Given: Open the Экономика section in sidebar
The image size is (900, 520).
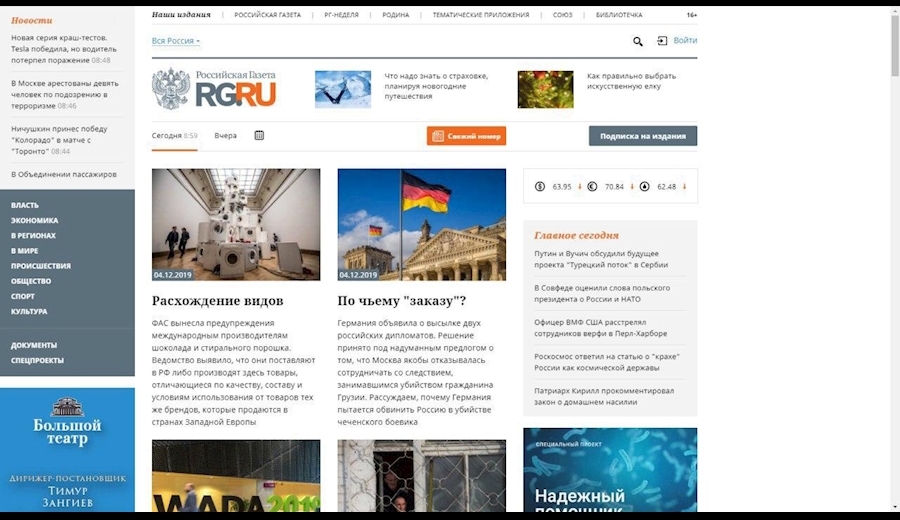Looking at the screenshot, I should 34,220.
